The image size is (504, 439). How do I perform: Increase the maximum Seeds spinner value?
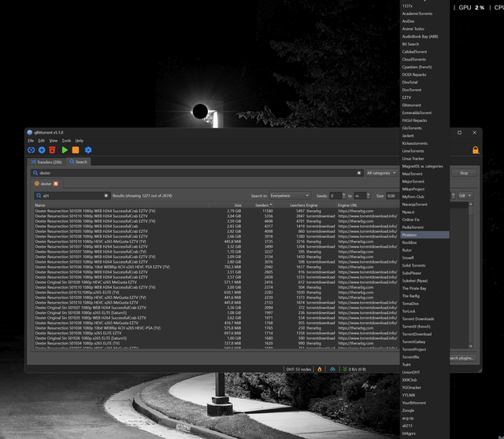[369, 194]
